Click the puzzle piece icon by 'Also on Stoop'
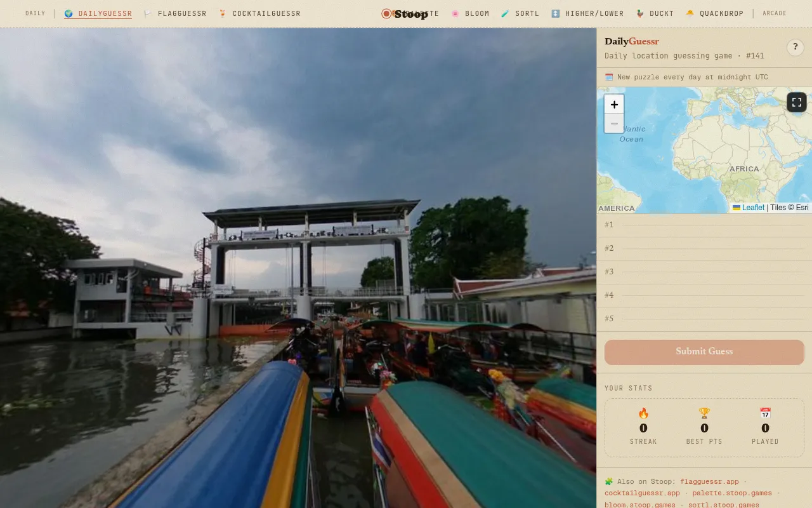 coord(609,481)
